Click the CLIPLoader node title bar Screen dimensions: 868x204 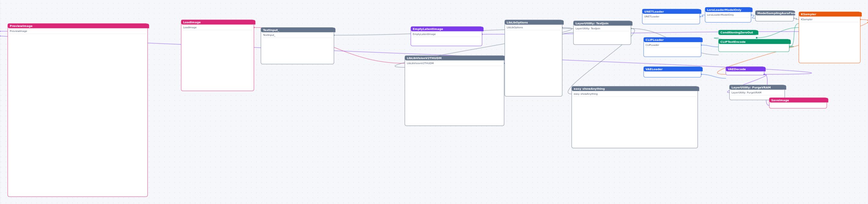(673, 40)
